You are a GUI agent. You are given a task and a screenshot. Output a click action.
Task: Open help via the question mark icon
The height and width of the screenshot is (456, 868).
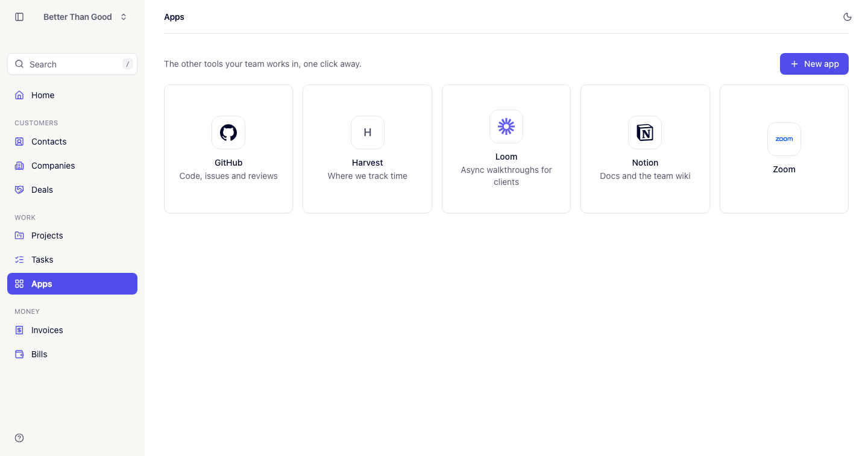tap(19, 438)
